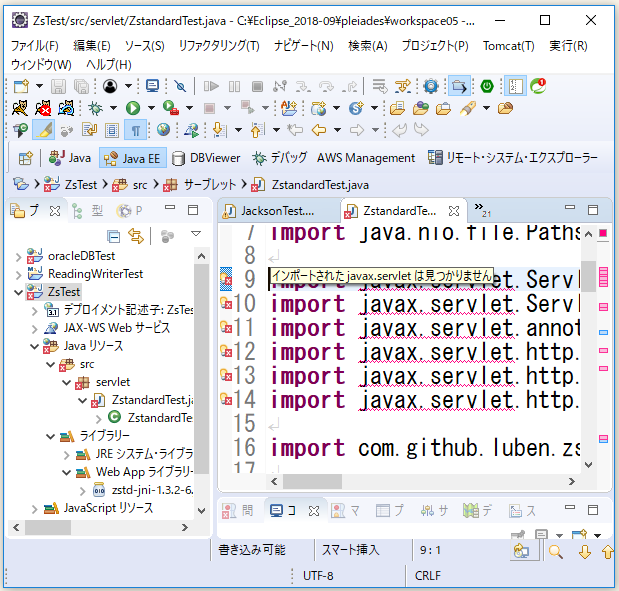Click the Open Perspective icon

26,158
